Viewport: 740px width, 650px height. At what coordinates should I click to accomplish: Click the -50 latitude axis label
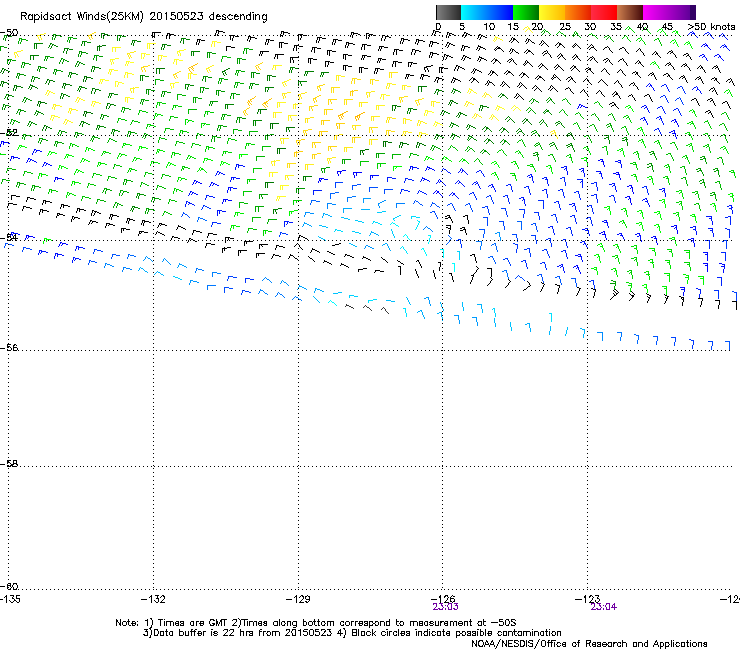(x=9, y=33)
